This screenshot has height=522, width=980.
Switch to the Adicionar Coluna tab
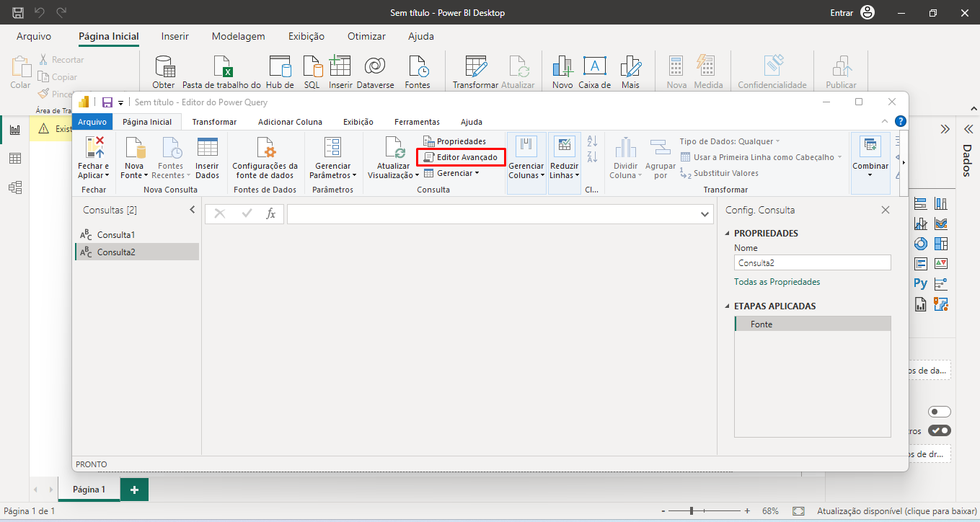[290, 122]
